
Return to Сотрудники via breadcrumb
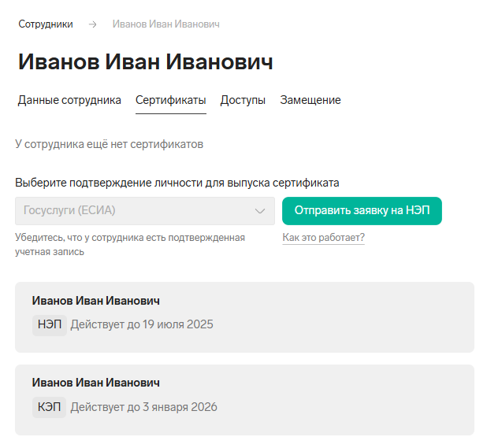click(x=46, y=24)
